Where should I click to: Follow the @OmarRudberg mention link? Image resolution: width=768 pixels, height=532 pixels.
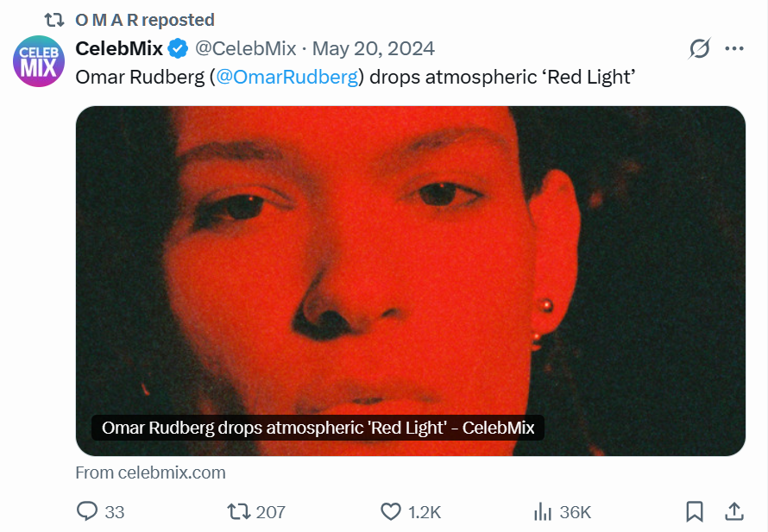[x=286, y=77]
